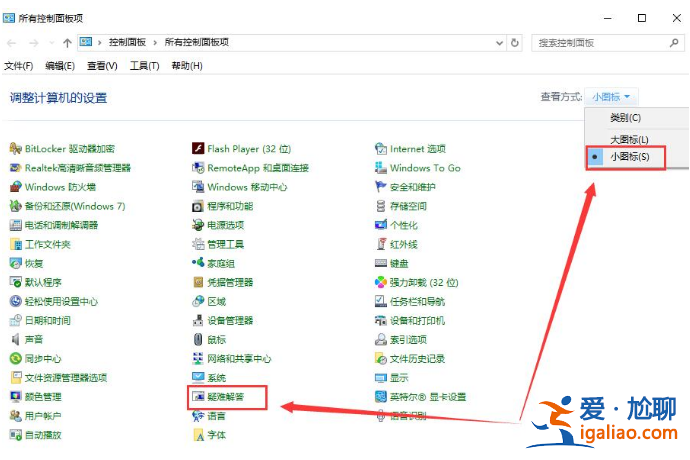Choose 大图标(L) view option
The image size is (690, 460).
629,140
